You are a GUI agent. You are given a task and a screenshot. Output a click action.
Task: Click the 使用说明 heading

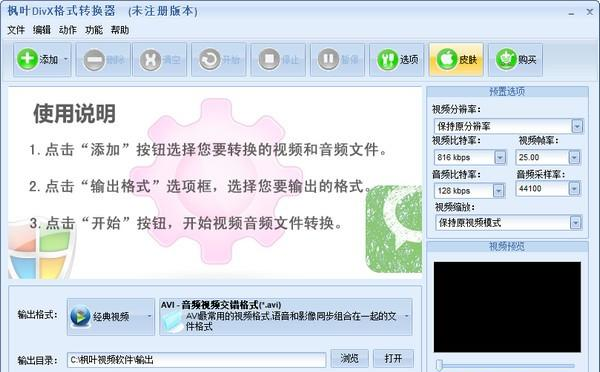point(74,114)
